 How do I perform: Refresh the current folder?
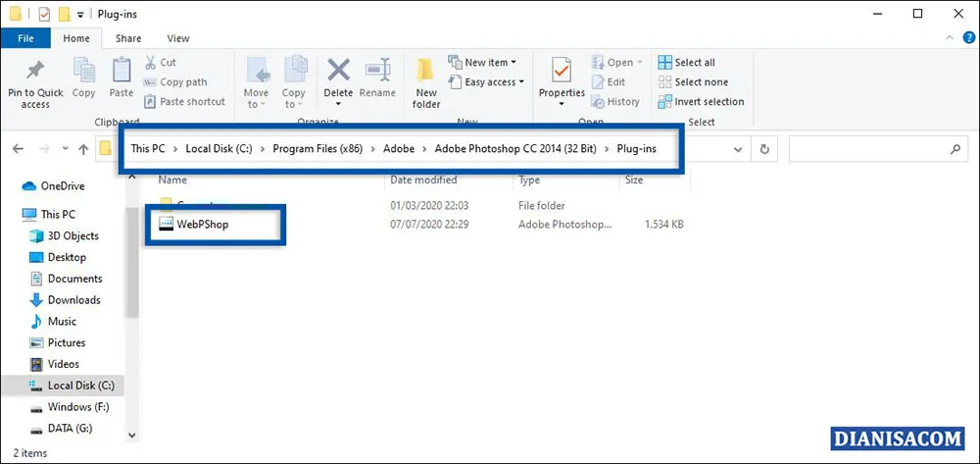pos(763,149)
